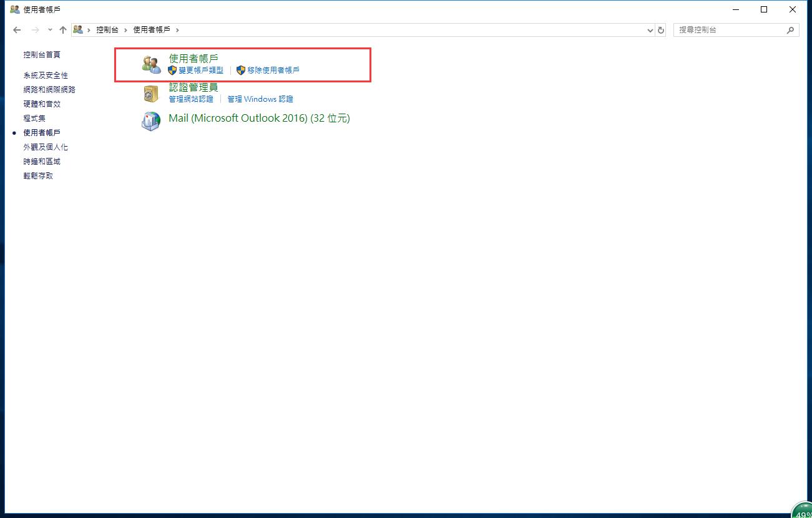Click the refresh button in address bar
The width and height of the screenshot is (812, 518).
661,30
